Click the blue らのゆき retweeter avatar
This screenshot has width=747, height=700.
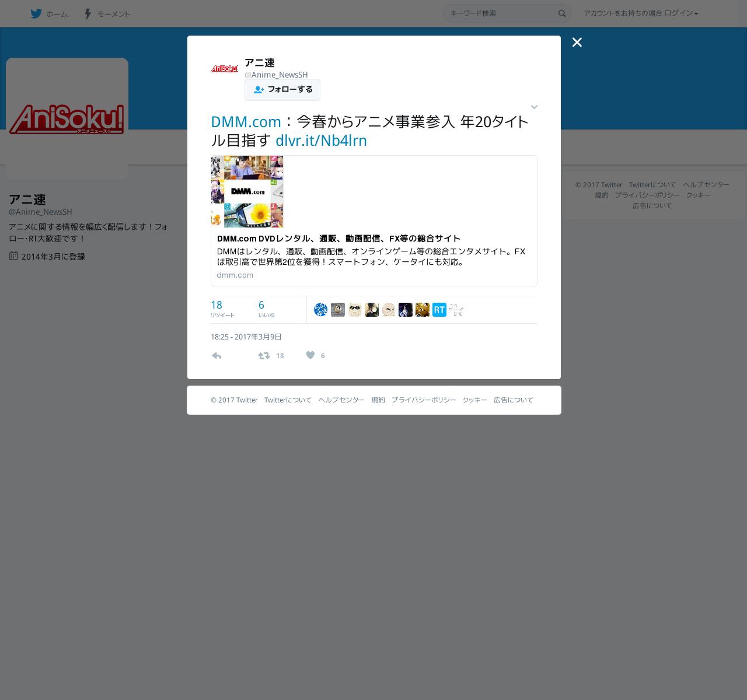pos(321,310)
